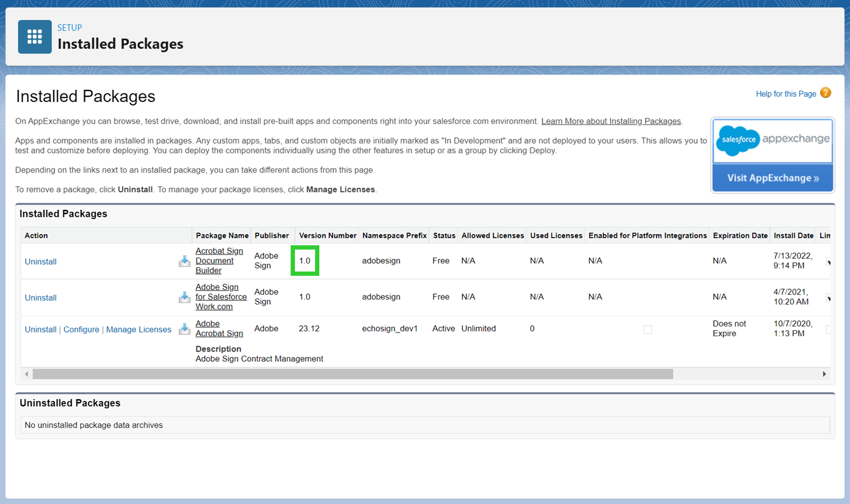Uninstall the Acrobat Sign Document Builder package
Screen dimensions: 850x504
point(40,261)
